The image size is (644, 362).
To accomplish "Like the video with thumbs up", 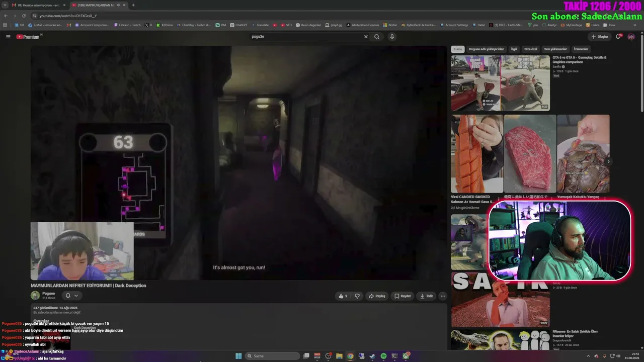I will tap(343, 296).
